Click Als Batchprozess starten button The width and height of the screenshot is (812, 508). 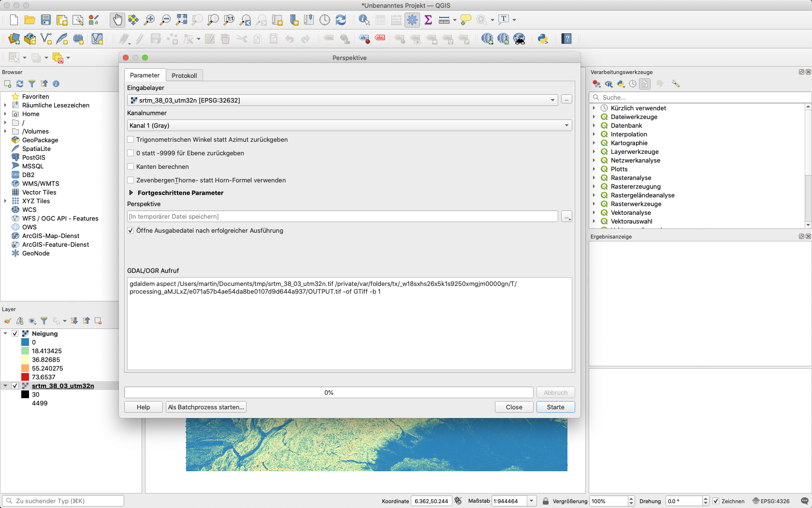tap(206, 407)
